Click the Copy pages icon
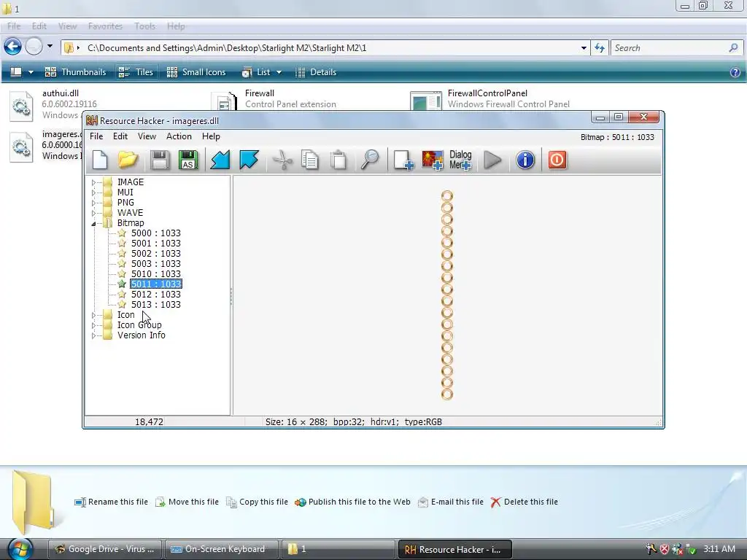 309,160
